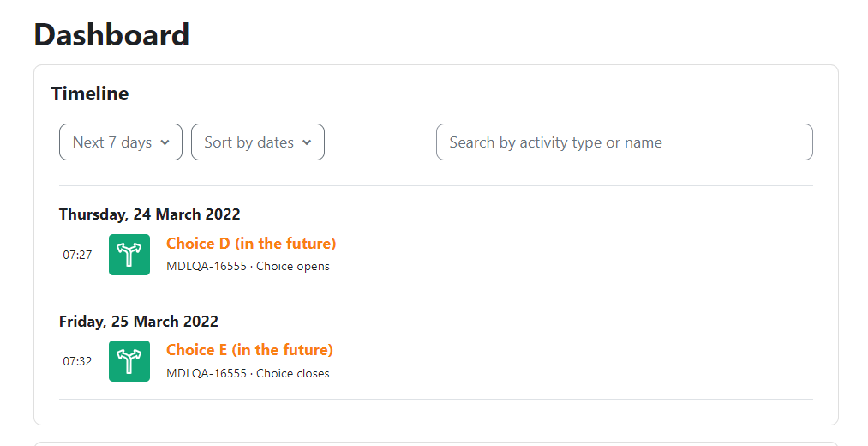
Task: Click the 07:32 time stamp
Action: click(x=77, y=361)
